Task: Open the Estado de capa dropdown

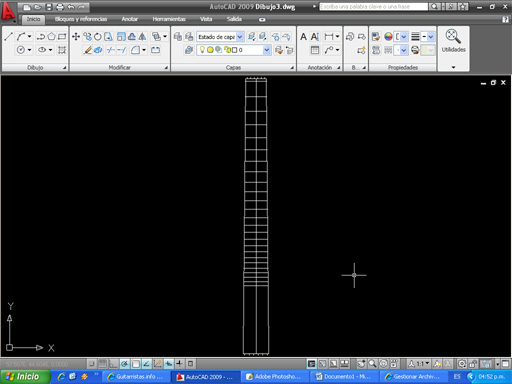Action: 240,37
